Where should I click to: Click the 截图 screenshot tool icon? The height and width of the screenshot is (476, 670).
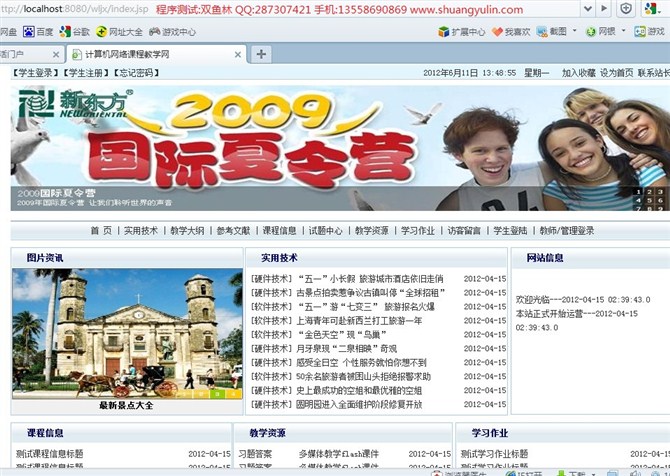click(x=542, y=32)
